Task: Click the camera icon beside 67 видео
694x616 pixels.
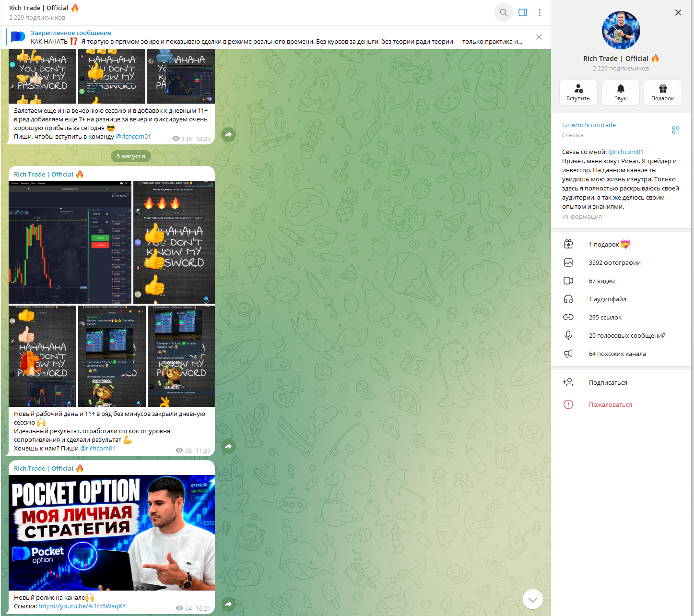Action: coord(568,281)
